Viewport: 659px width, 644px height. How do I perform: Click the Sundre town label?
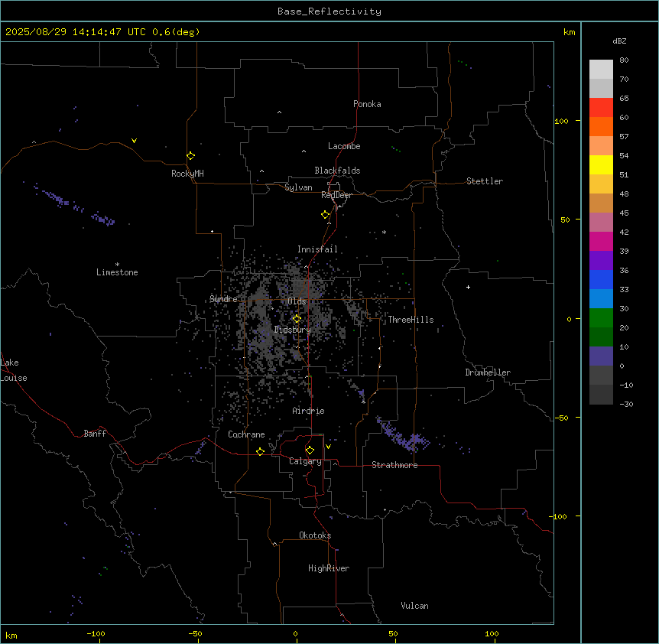[x=223, y=299]
